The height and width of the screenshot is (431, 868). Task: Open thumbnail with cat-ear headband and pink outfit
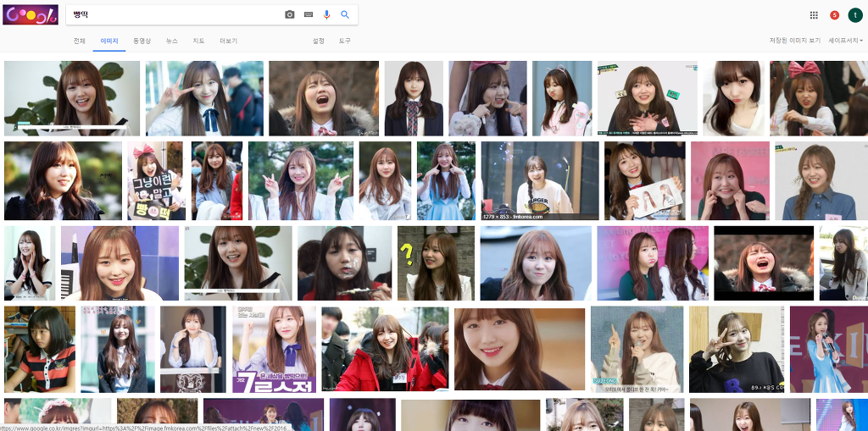(x=562, y=98)
